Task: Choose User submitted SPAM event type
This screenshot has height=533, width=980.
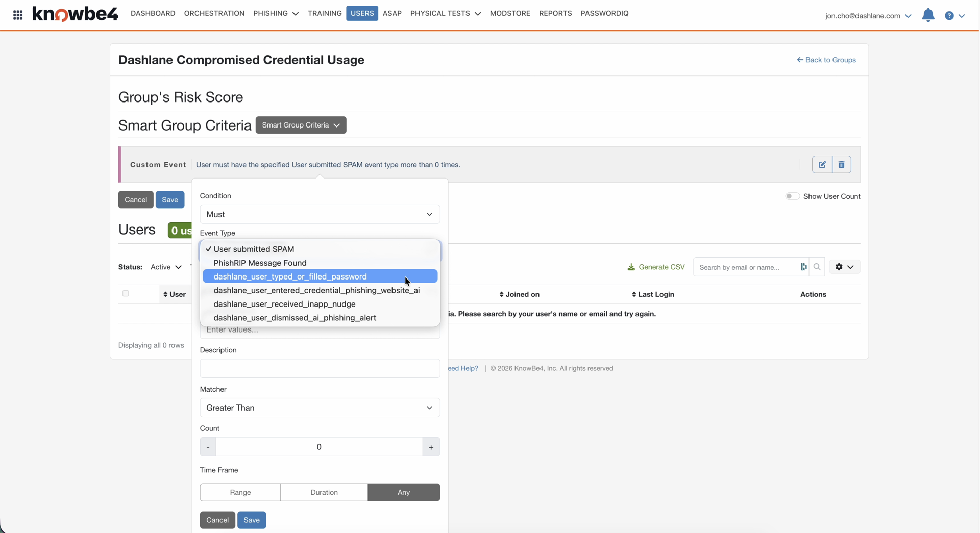Action: point(320,249)
